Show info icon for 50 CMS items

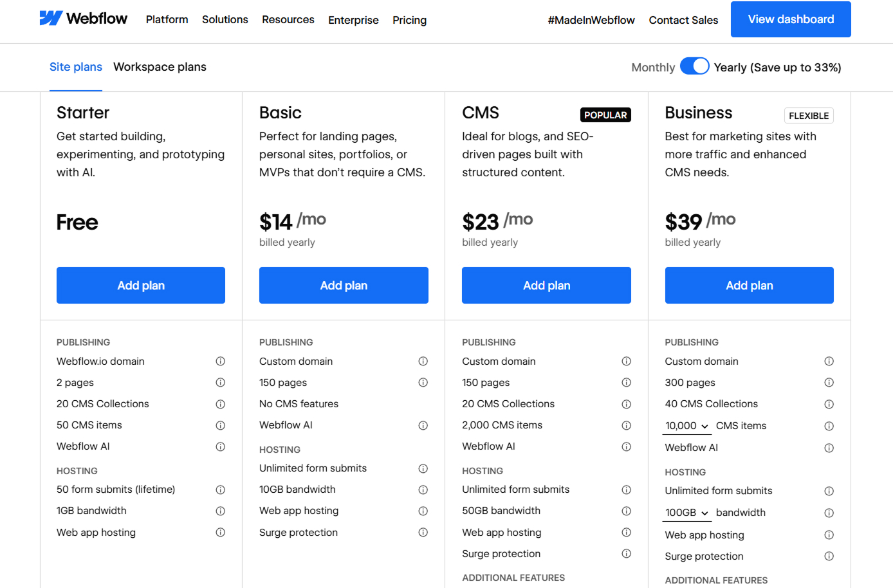click(x=221, y=425)
